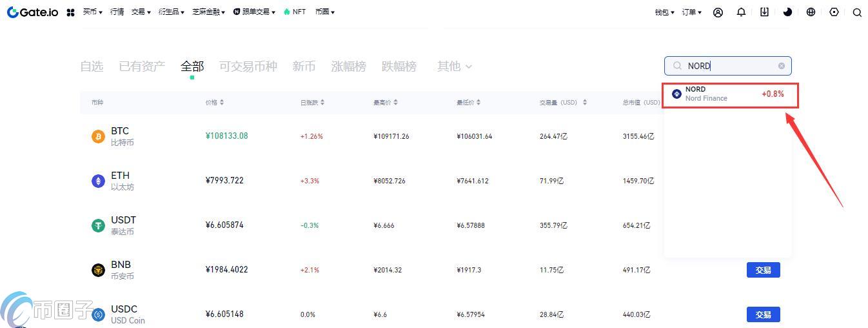
Task: Click ETH volume 71.99亿
Action: pyautogui.click(x=551, y=181)
